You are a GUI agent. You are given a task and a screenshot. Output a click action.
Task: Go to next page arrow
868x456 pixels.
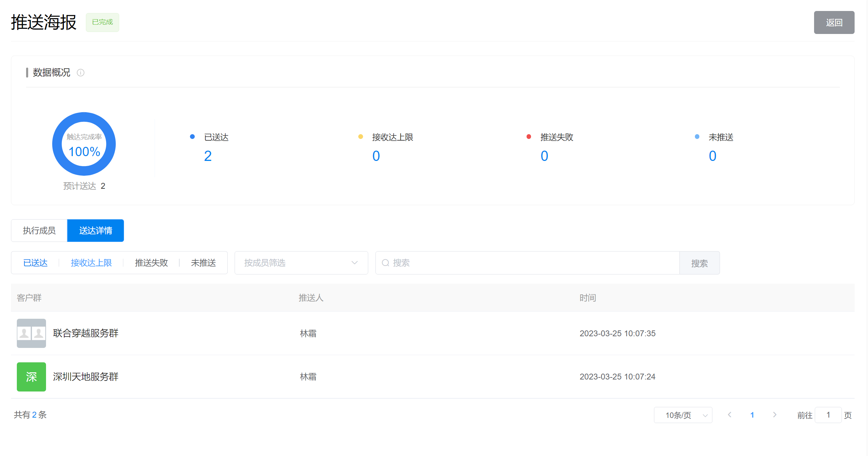775,415
